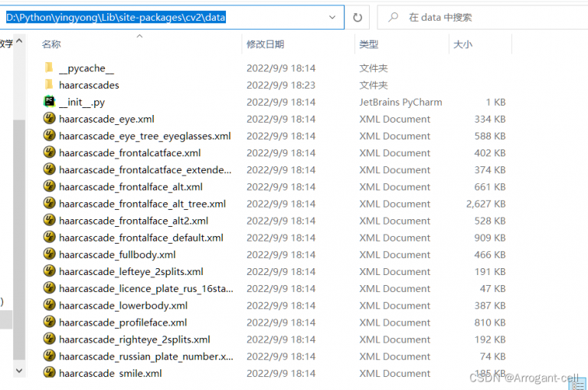Click the refresh button beside address bar

(x=358, y=17)
